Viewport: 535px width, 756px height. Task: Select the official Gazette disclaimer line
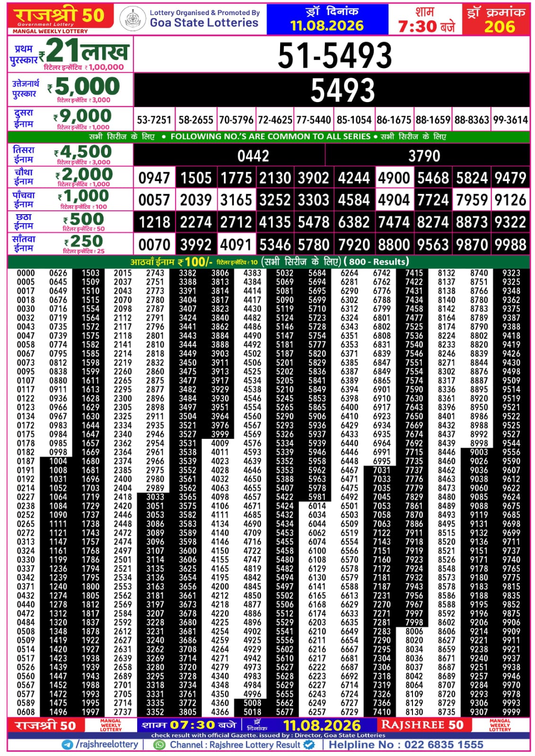[x=268, y=736]
